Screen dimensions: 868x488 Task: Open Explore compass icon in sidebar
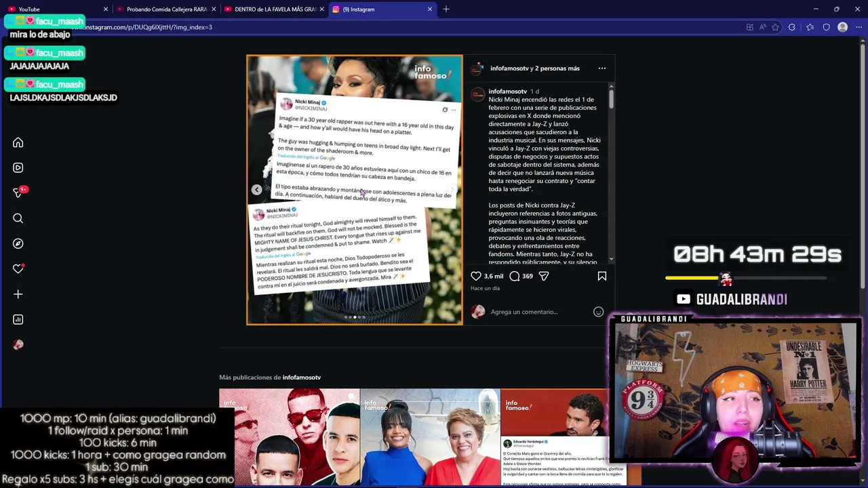[x=18, y=243]
